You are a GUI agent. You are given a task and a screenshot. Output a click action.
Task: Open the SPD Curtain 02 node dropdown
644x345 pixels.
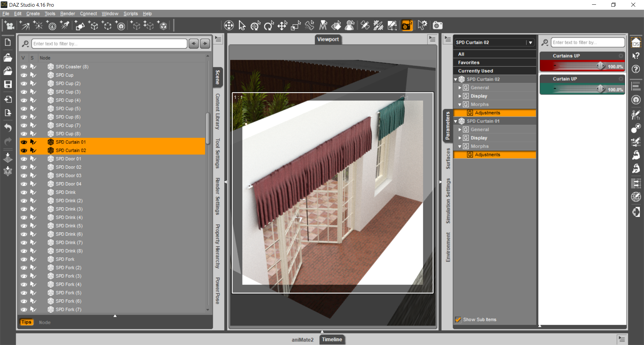pyautogui.click(x=530, y=43)
